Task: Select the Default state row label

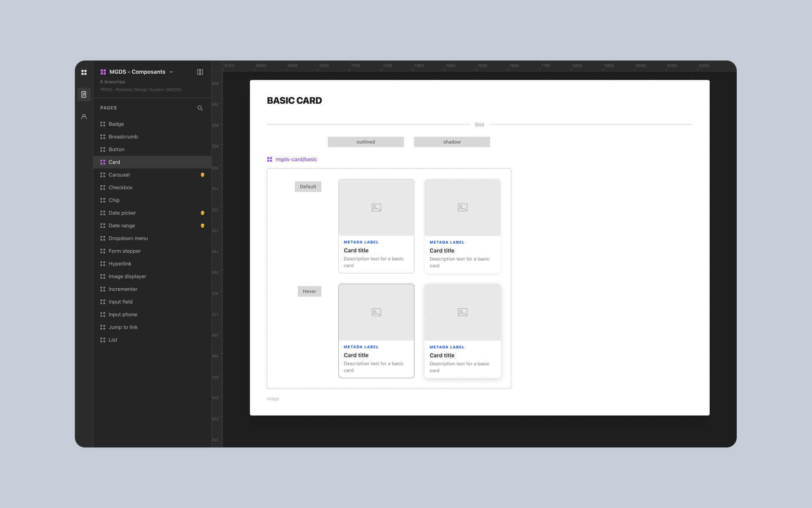Action: tap(308, 187)
